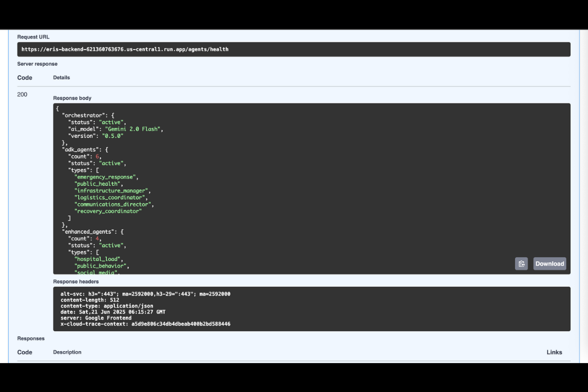The width and height of the screenshot is (588, 392).
Task: Click the content-type: application/json header
Action: click(x=107, y=306)
